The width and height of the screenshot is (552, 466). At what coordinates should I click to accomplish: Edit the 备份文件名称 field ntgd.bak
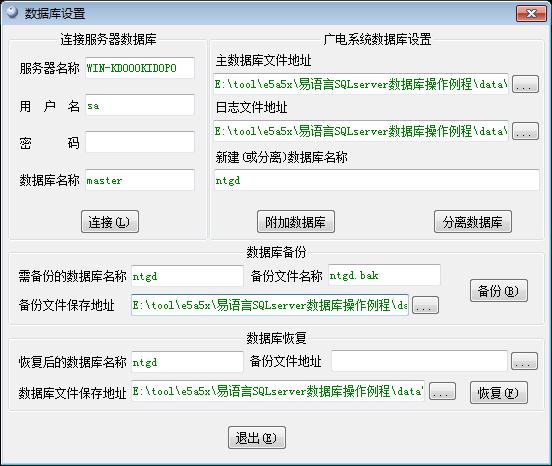click(x=384, y=275)
